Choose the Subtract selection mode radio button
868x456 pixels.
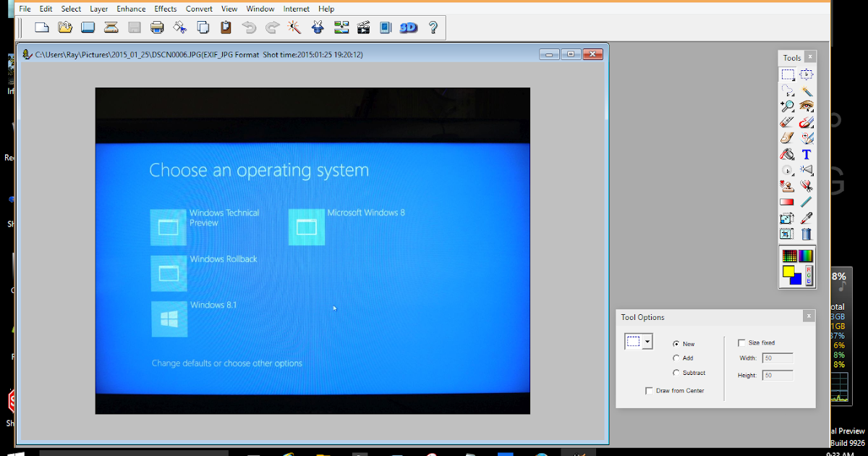(x=676, y=373)
